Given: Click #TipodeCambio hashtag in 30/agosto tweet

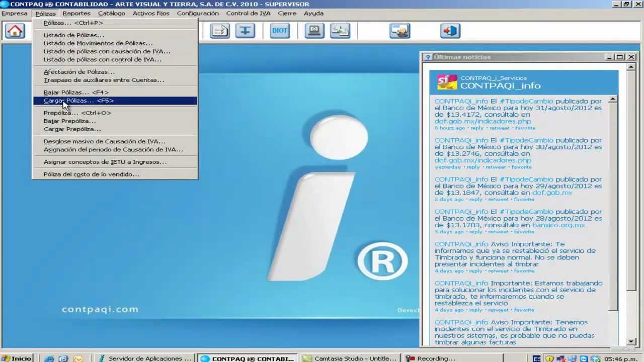Looking at the screenshot, I should point(526,140).
